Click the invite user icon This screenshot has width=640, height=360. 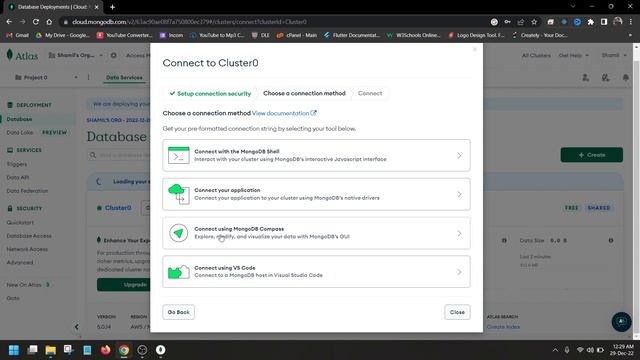(585, 78)
